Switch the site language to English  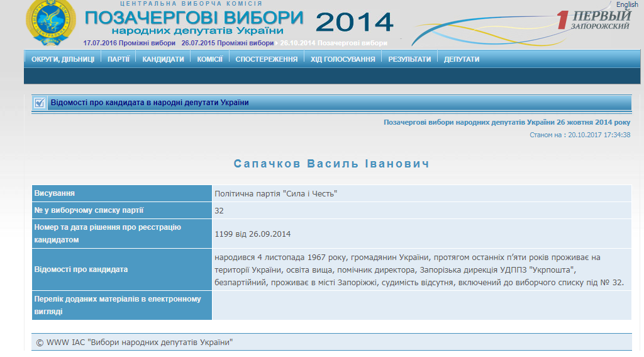coord(626,4)
